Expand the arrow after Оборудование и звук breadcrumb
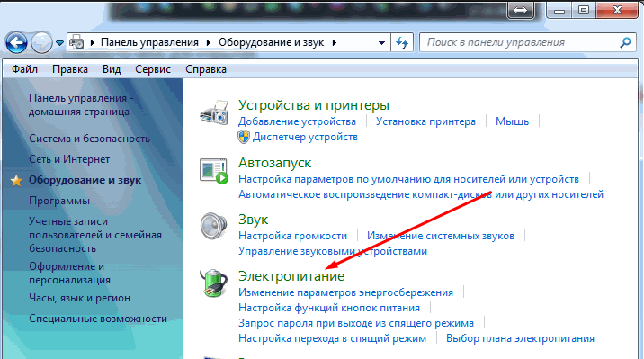 pyautogui.click(x=335, y=42)
